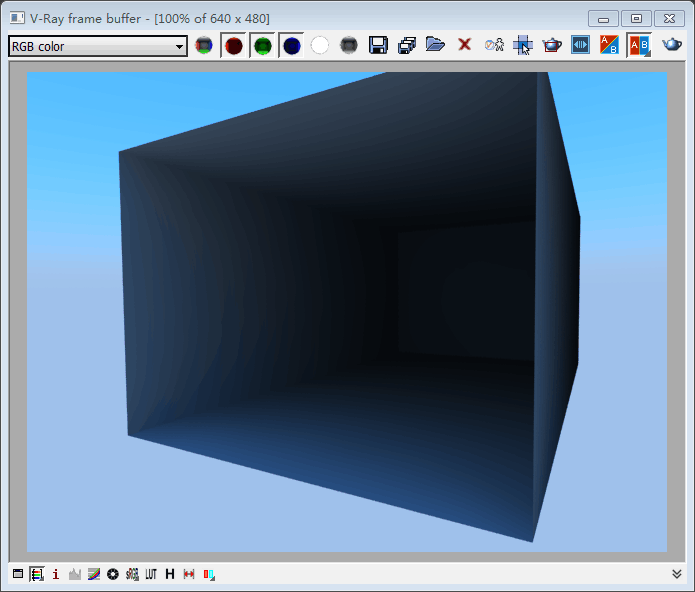Start render with rightmost teapot icon
695x592 pixels.
point(672,45)
